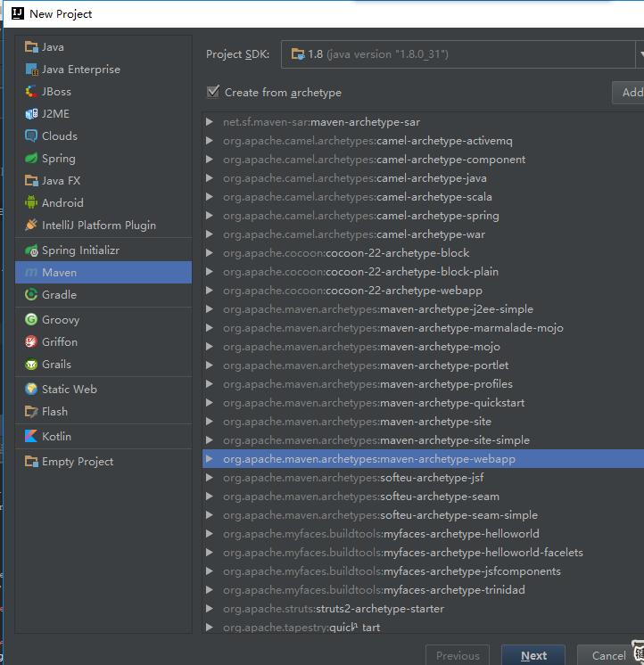Click the Java FX icon
Viewport: 644px width, 665px height.
pyautogui.click(x=31, y=181)
